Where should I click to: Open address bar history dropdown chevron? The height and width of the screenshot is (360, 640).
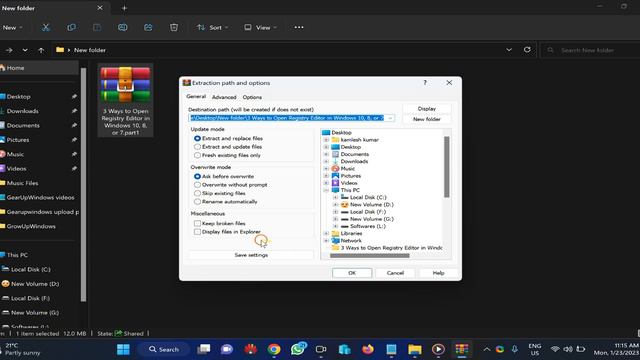pyautogui.click(x=509, y=50)
